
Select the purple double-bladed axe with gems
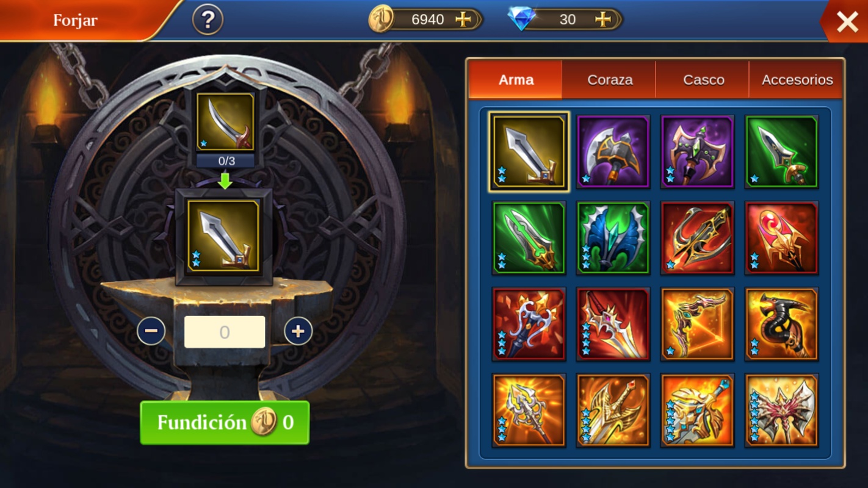[697, 152]
